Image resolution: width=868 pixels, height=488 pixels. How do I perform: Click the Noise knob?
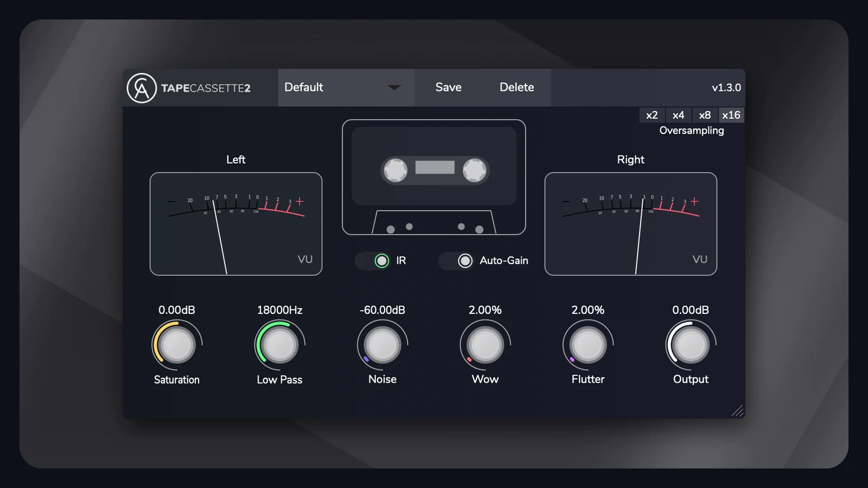[382, 345]
